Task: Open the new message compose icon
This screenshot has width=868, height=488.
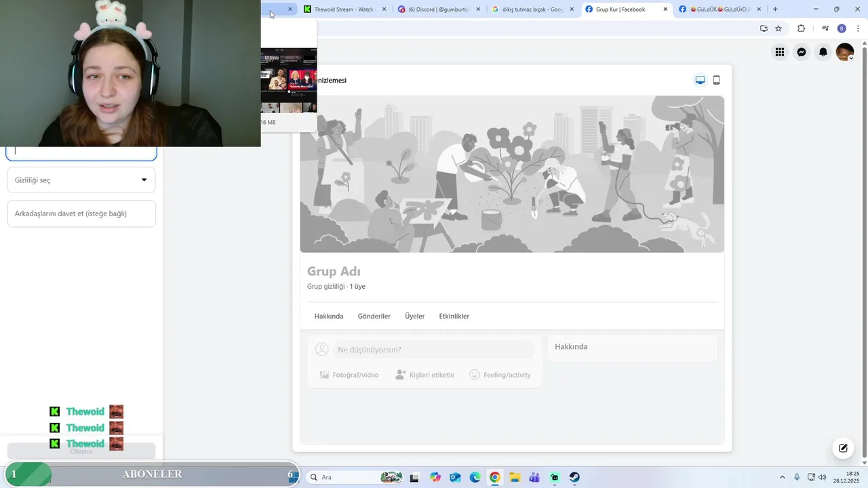Action: 843,448
